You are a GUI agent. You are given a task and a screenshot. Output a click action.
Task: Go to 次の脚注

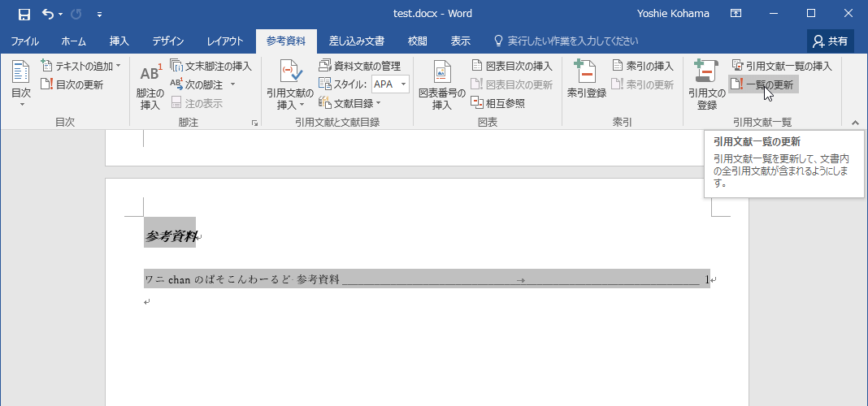(197, 84)
